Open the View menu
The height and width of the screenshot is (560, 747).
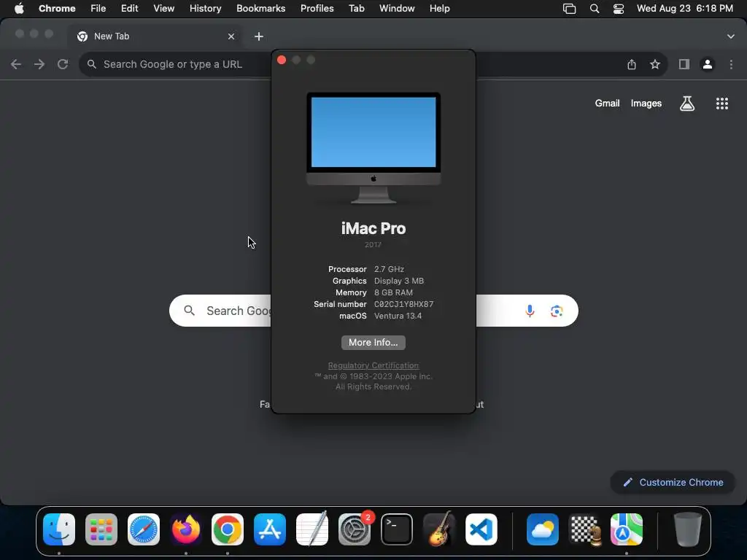pos(163,9)
